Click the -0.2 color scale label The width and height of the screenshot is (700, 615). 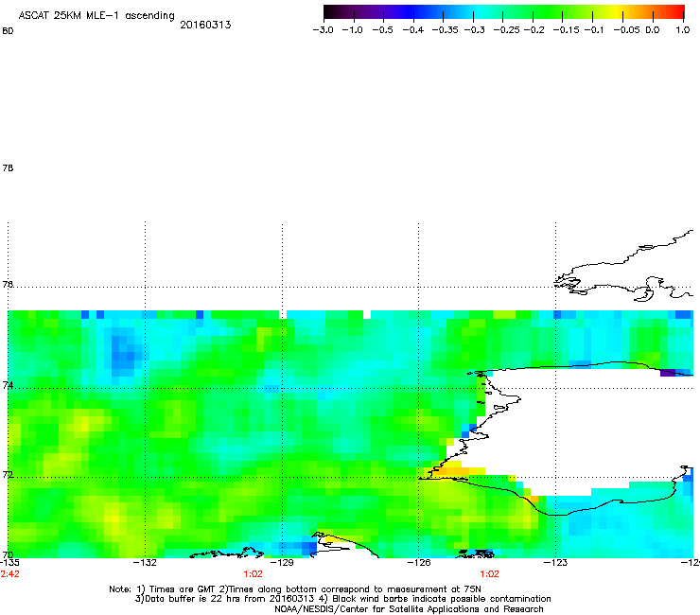tap(534, 30)
